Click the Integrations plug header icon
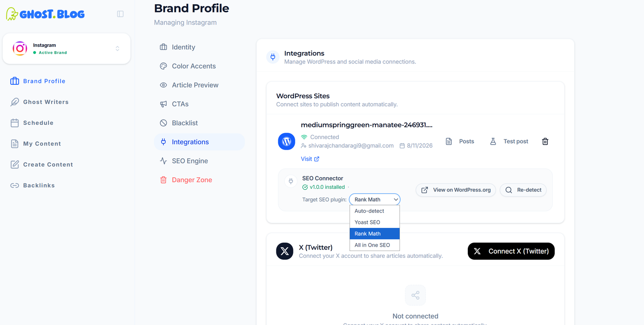Viewport: 644px width, 325px height. (273, 57)
